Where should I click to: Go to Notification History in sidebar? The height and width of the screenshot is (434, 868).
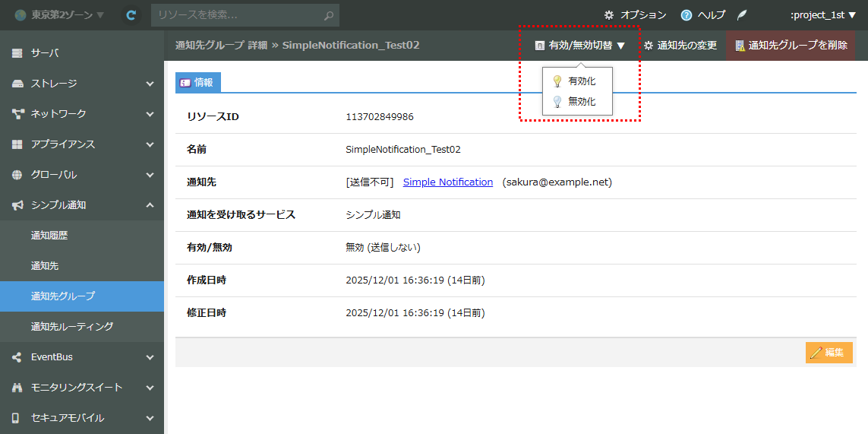[49, 236]
